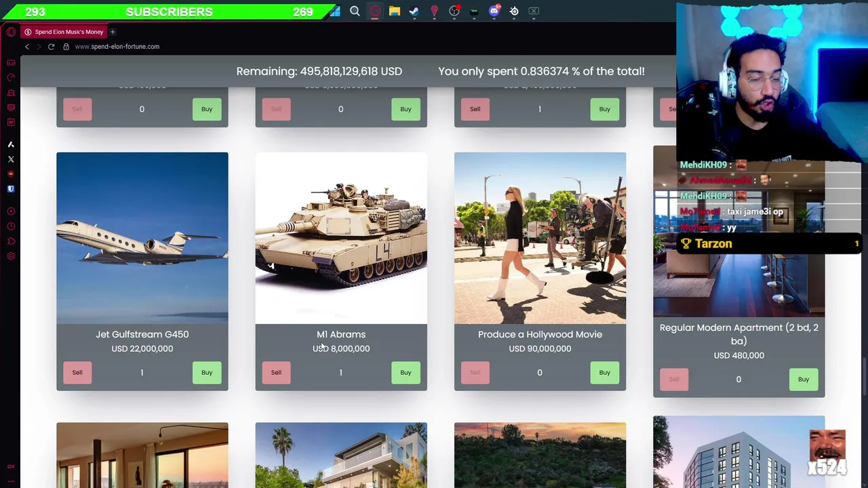This screenshot has height=488, width=868.
Task: Open the Player icon in sidebar
Action: click(x=11, y=211)
